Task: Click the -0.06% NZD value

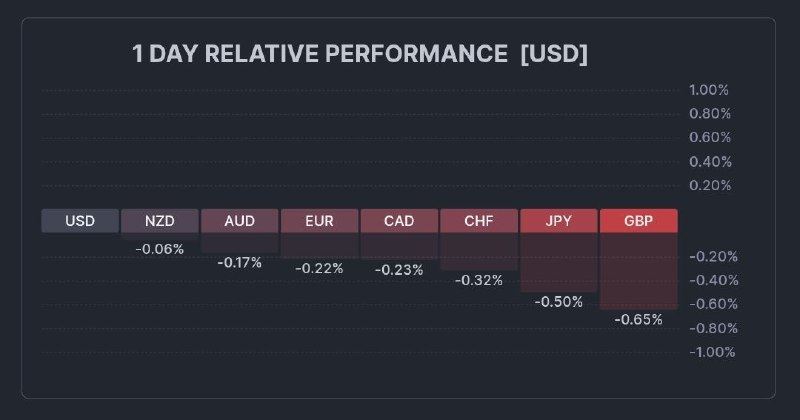Action: [x=160, y=249]
